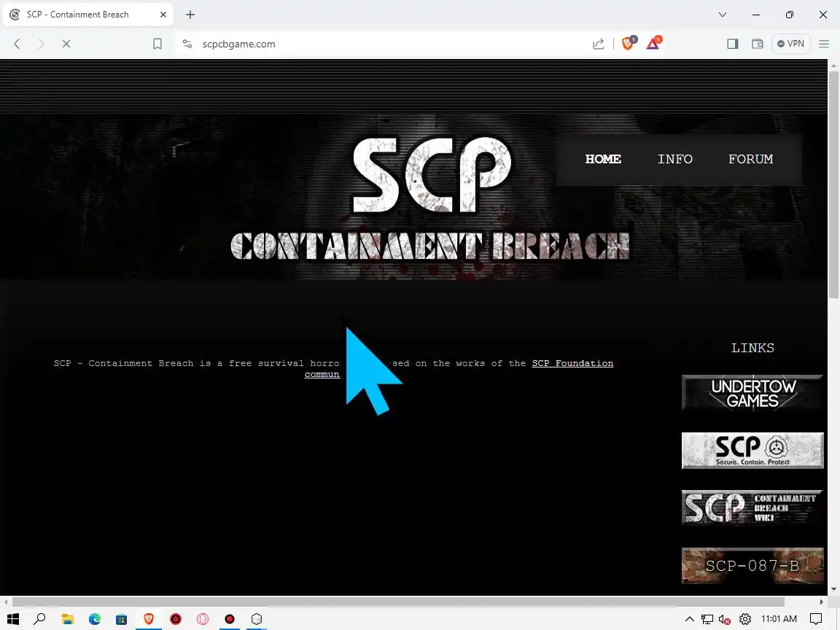The width and height of the screenshot is (840, 630).
Task: Open a new browser tab
Action: coord(190,15)
